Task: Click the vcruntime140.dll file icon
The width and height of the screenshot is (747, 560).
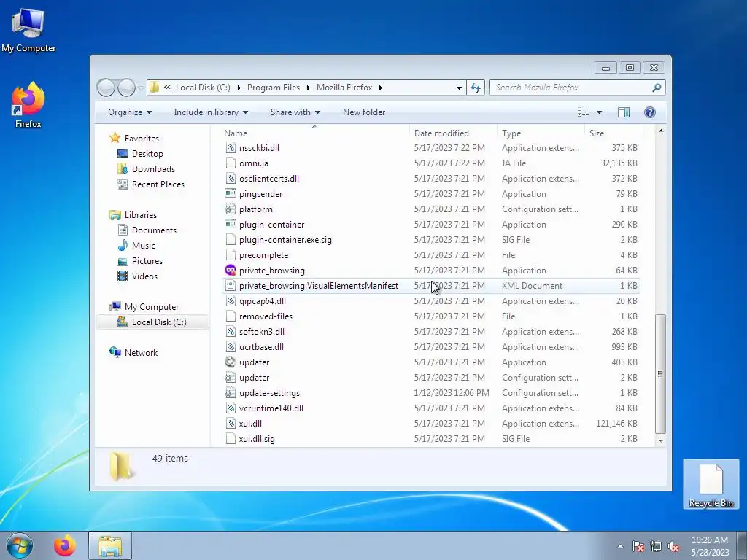Action: [231, 408]
